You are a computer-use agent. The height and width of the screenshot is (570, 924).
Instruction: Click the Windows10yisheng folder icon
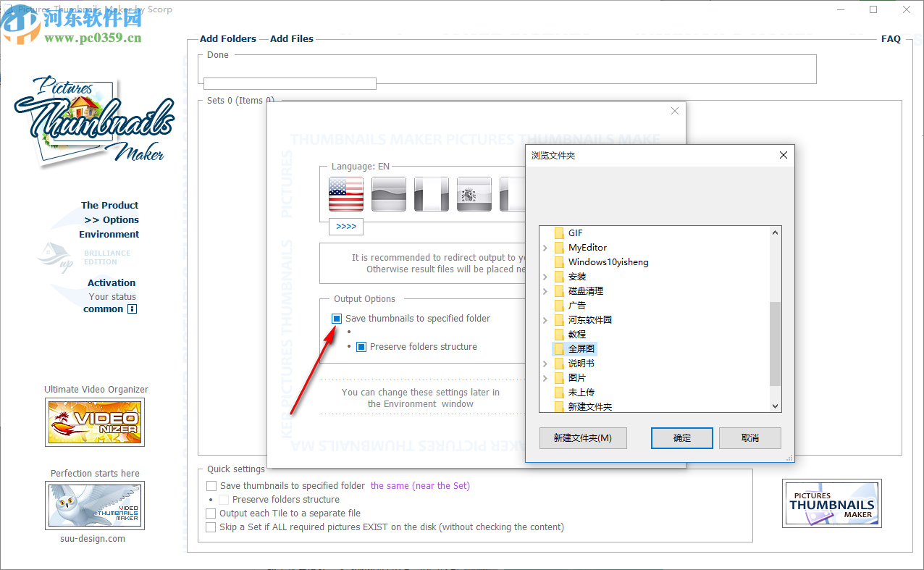559,262
